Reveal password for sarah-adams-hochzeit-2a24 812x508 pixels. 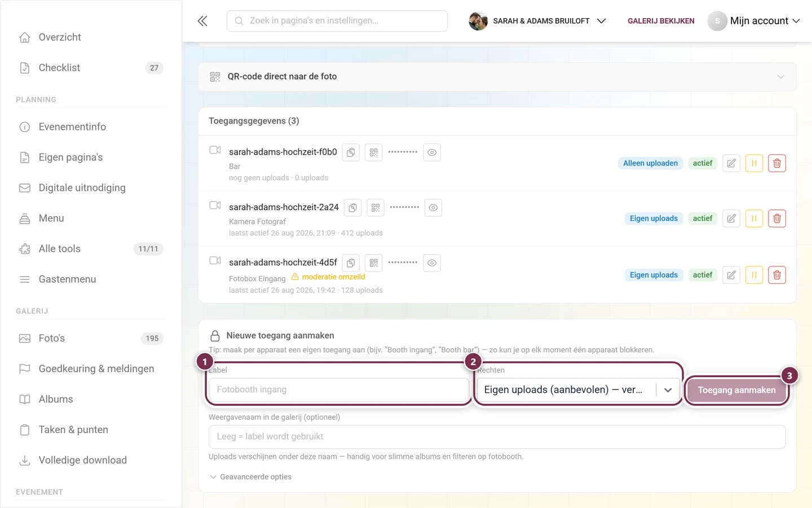(433, 208)
